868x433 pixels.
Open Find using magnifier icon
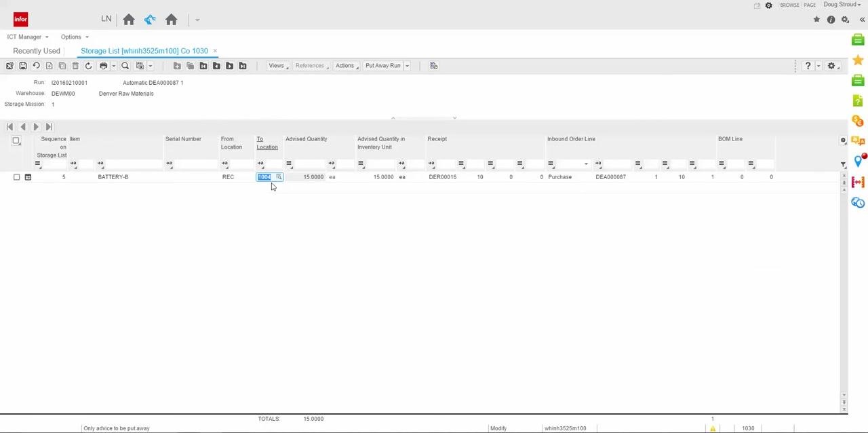tap(125, 66)
